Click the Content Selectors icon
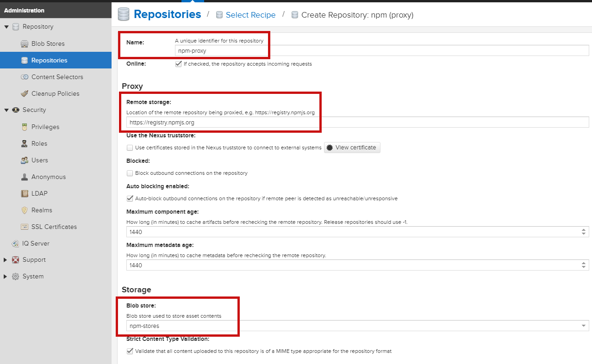This screenshot has height=364, width=592. [x=25, y=77]
